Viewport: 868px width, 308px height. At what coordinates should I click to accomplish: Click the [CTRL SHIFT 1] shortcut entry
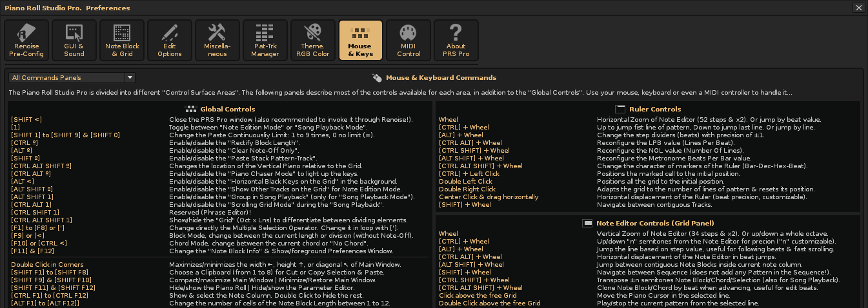point(35,212)
